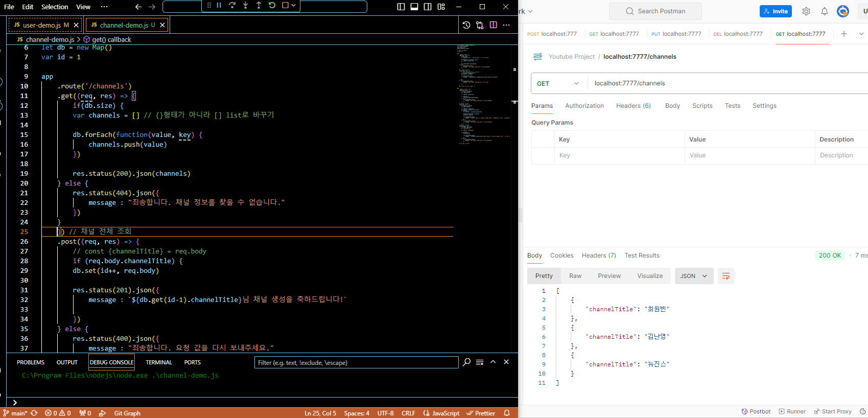
Task: Clear the debug console output
Action: (x=480, y=362)
